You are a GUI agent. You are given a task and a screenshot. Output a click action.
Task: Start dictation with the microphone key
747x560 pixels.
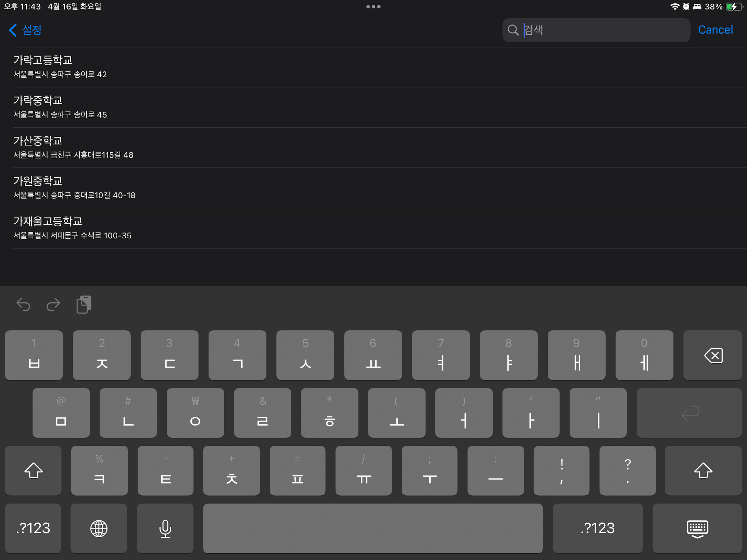(165, 528)
